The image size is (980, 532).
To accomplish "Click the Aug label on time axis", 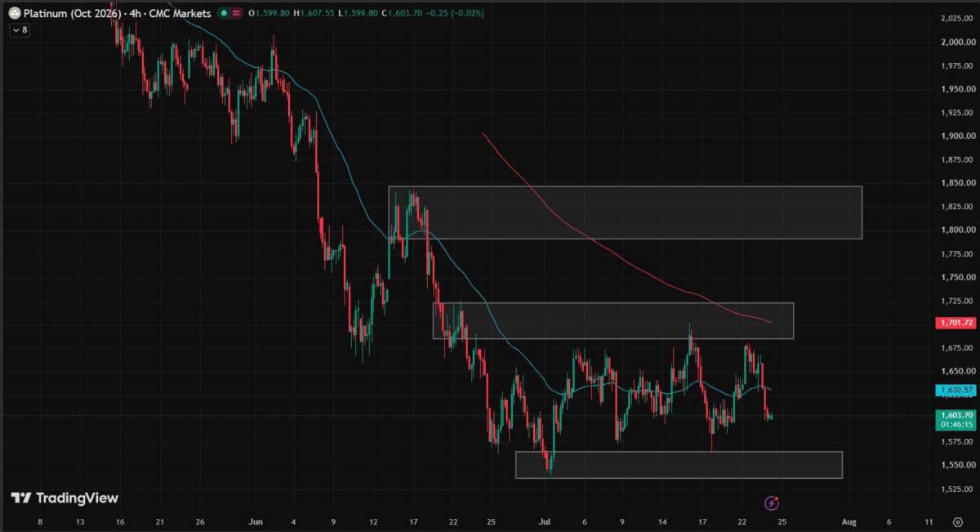I will coord(849,521).
